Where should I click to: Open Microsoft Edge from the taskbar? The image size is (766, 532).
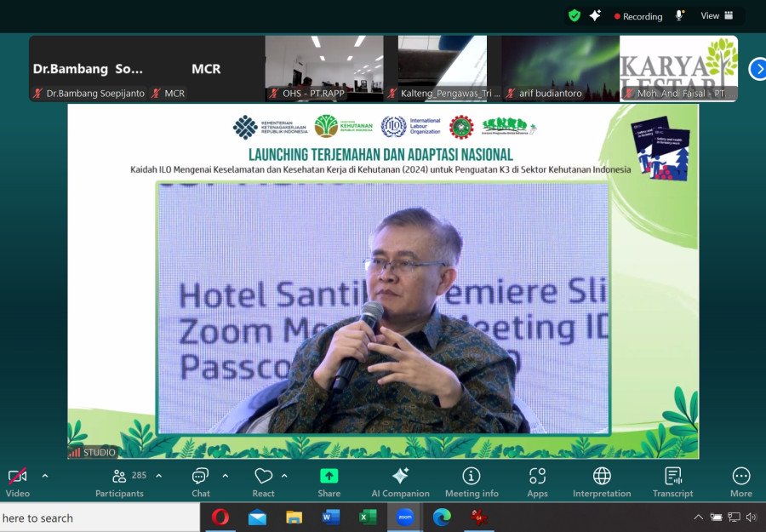(x=442, y=517)
